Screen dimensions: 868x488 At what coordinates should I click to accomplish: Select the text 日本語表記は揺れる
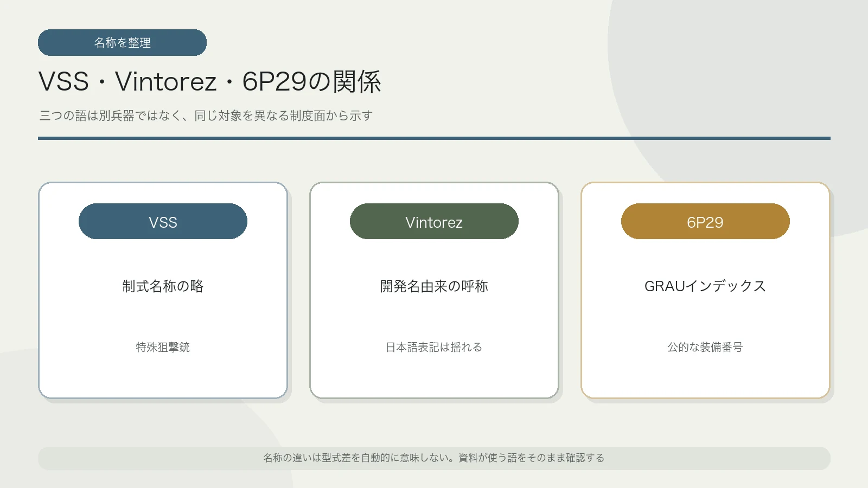click(434, 347)
